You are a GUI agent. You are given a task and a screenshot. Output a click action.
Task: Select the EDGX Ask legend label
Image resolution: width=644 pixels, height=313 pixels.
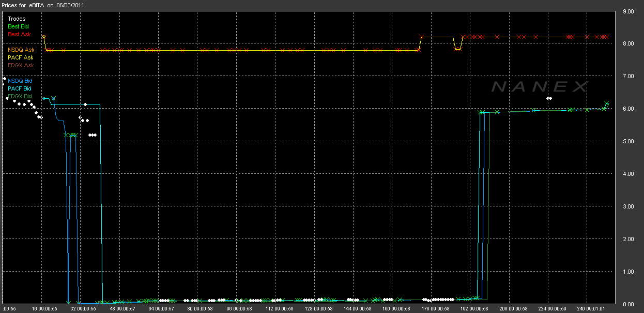point(21,65)
